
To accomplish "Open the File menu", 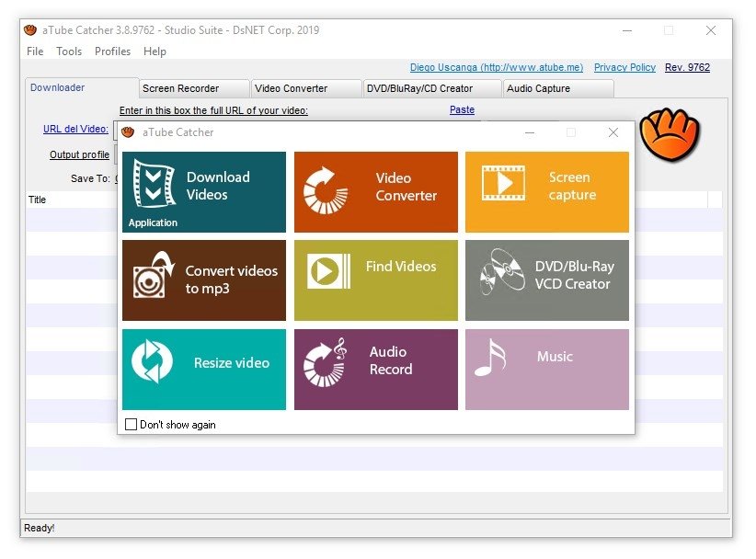I will point(35,51).
